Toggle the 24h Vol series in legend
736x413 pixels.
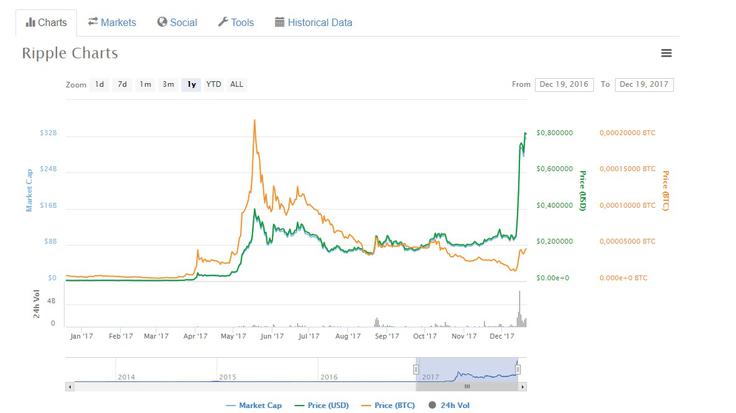[449, 405]
